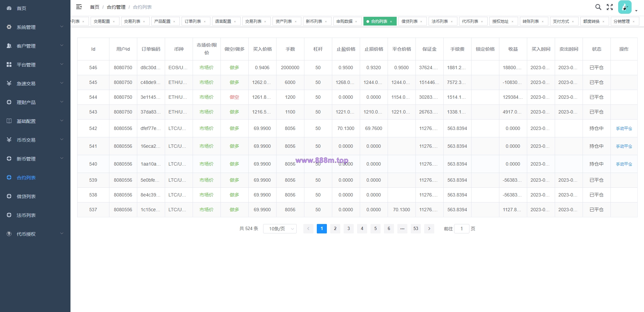Viewport: 644px width, 312px height.
Task: Open the 10条/页 page size dropdown
Action: tap(280, 229)
